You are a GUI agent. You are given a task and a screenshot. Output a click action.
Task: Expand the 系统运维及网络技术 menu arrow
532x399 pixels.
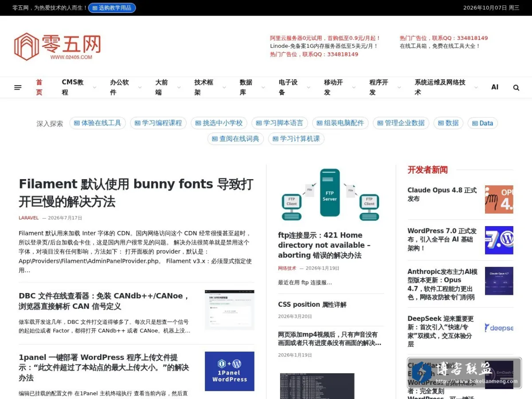(476, 88)
